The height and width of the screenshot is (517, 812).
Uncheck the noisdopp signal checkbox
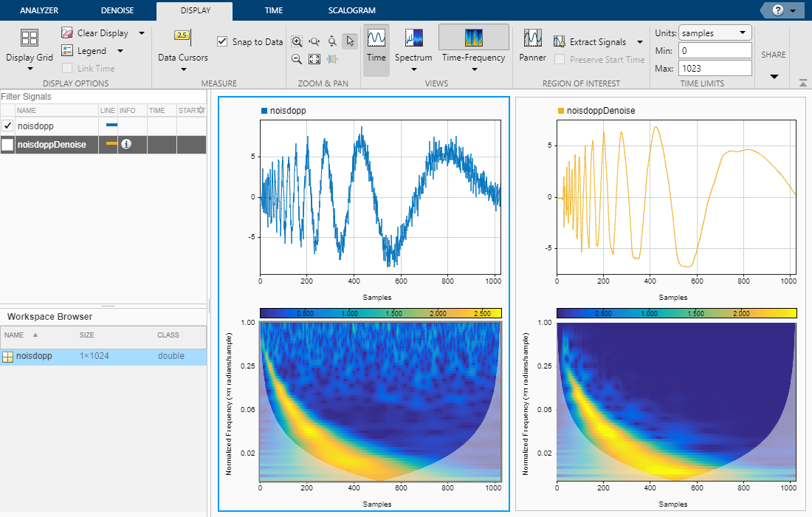point(8,126)
